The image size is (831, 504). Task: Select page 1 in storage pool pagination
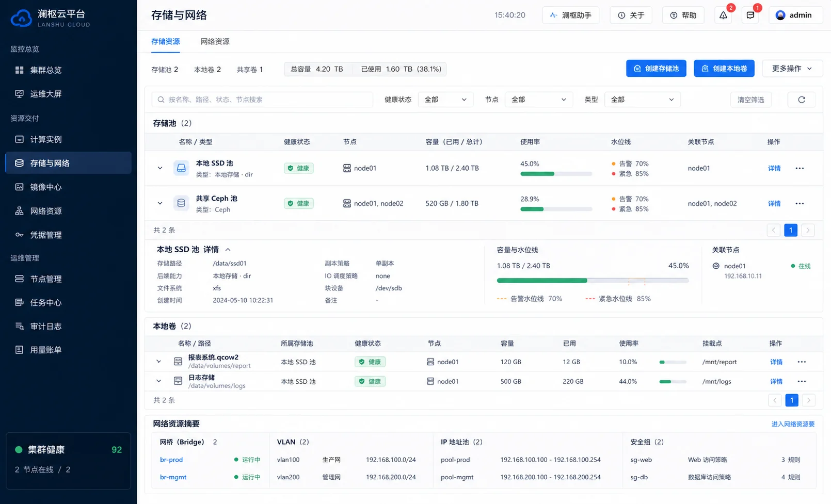tap(791, 230)
